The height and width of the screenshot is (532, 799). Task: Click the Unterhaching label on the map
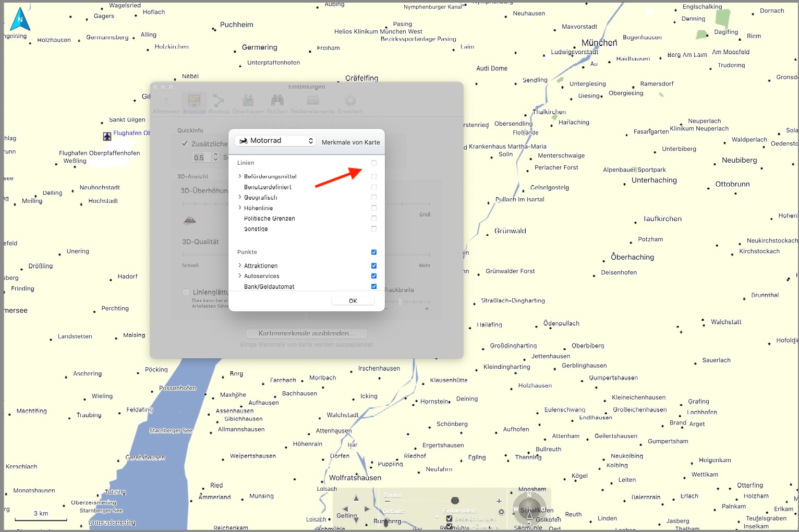(654, 180)
